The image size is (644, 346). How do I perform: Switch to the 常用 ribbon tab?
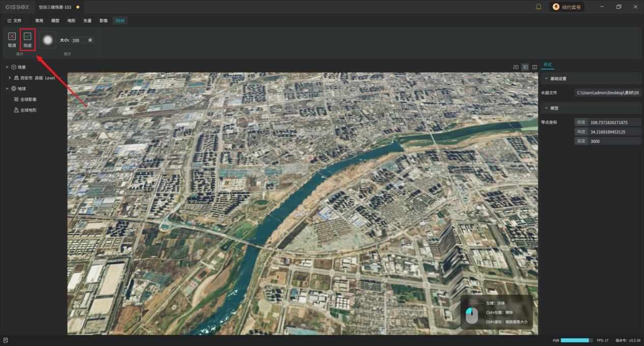click(x=39, y=21)
